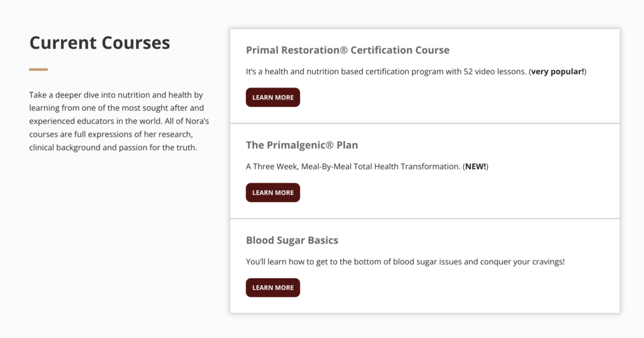
Task: Click the bold "very popular!" text
Action: pos(558,72)
